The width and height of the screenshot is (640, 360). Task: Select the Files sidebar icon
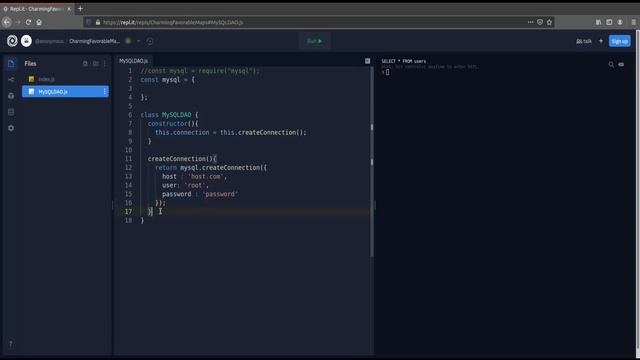[x=11, y=64]
